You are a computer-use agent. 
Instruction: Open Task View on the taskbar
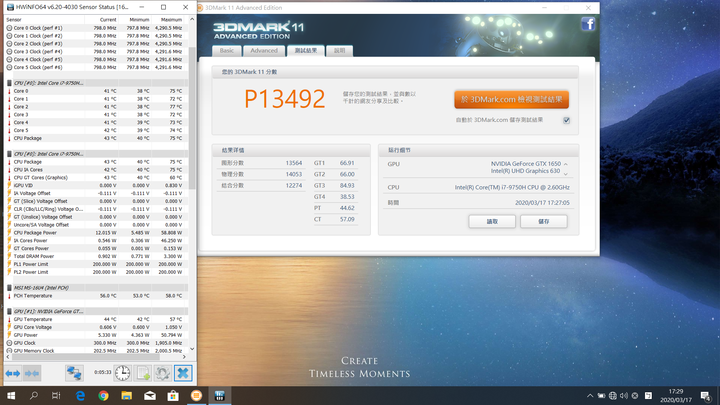tap(56, 395)
